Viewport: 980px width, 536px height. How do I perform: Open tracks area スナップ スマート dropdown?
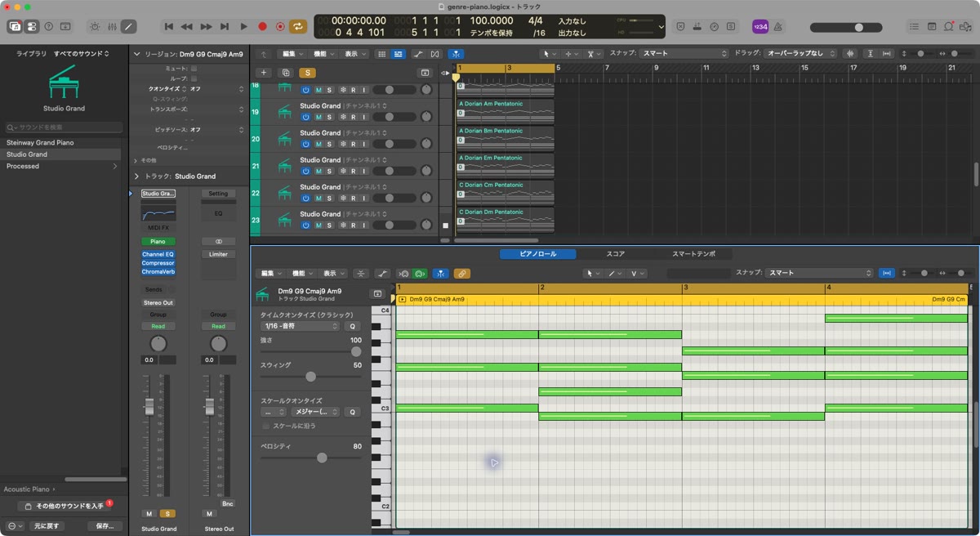684,54
